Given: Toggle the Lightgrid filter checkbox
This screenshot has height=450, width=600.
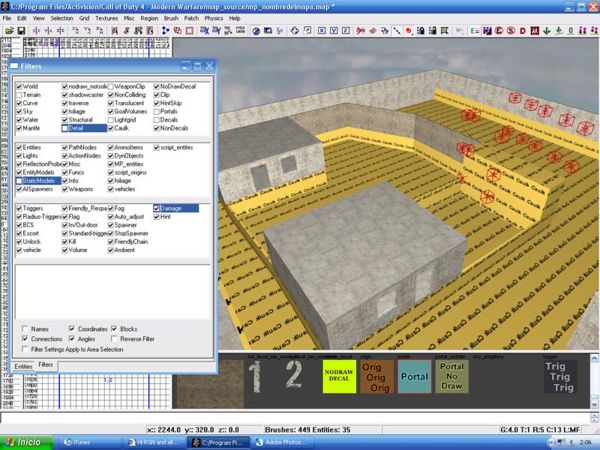Looking at the screenshot, I should [111, 120].
